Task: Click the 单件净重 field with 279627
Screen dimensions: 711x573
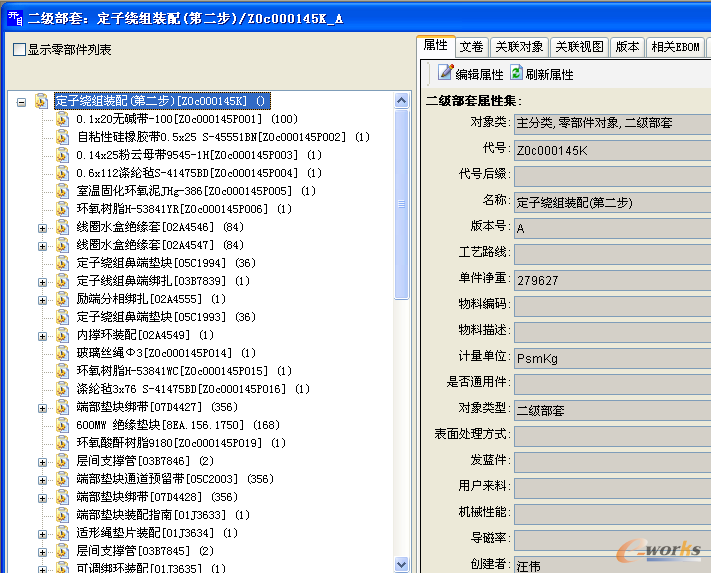Action: 610,280
